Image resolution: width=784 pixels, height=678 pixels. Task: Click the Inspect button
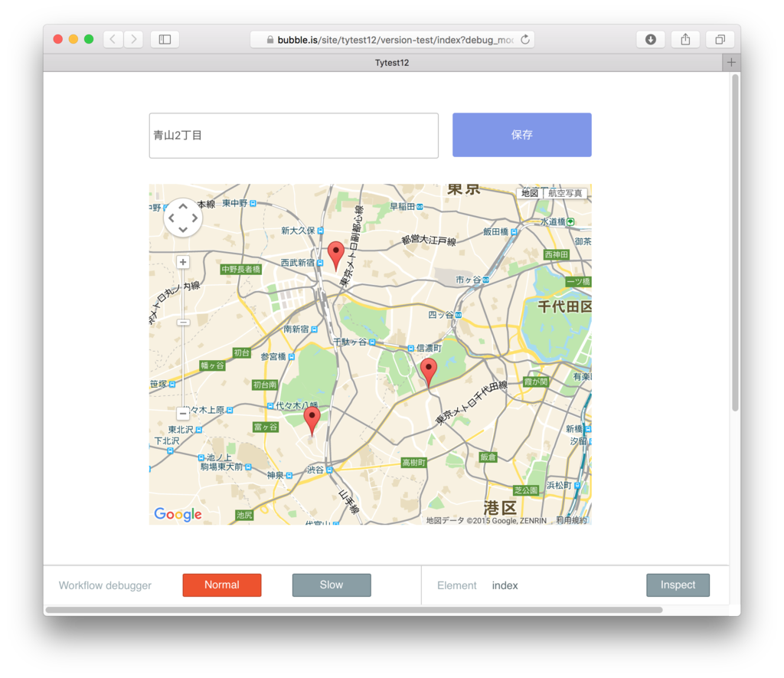(x=678, y=585)
